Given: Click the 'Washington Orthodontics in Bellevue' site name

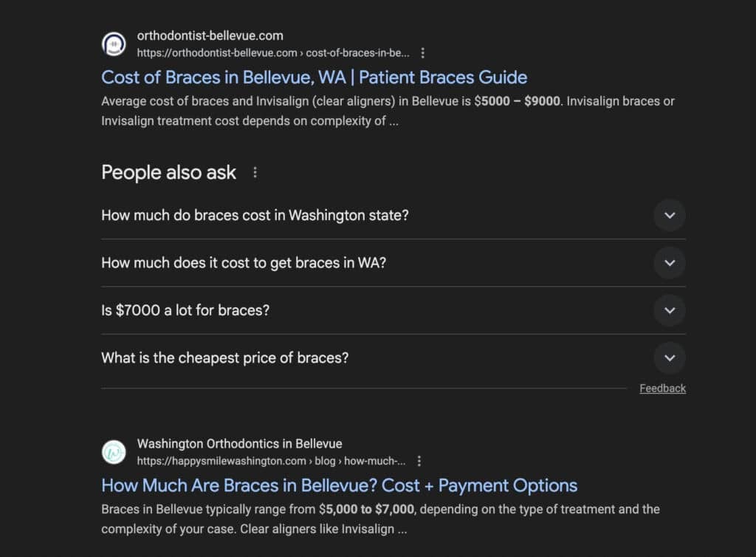Looking at the screenshot, I should point(239,443).
